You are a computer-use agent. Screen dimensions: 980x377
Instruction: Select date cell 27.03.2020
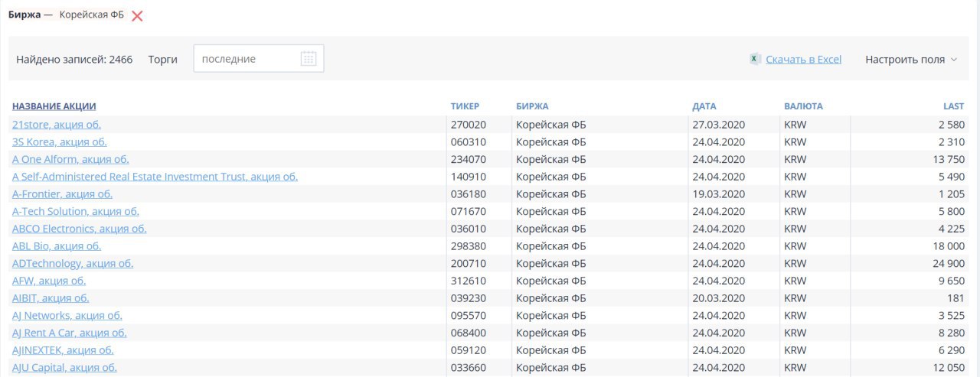tap(718, 124)
